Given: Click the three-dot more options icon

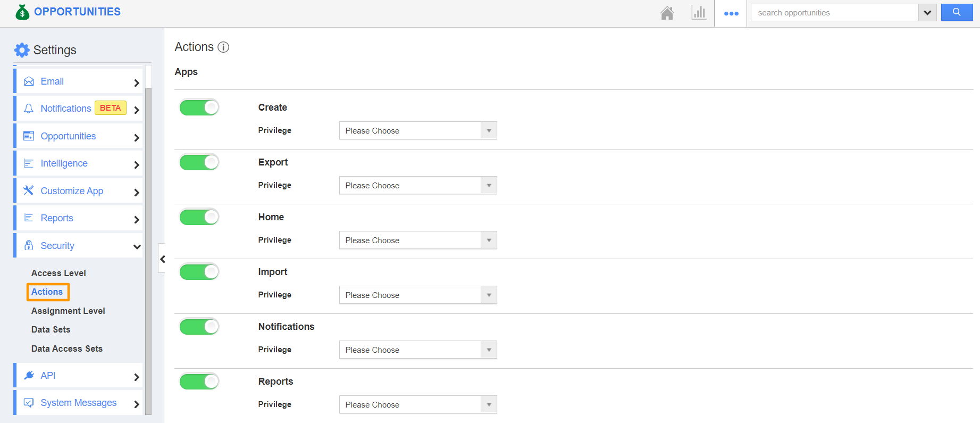Looking at the screenshot, I should click(x=731, y=13).
